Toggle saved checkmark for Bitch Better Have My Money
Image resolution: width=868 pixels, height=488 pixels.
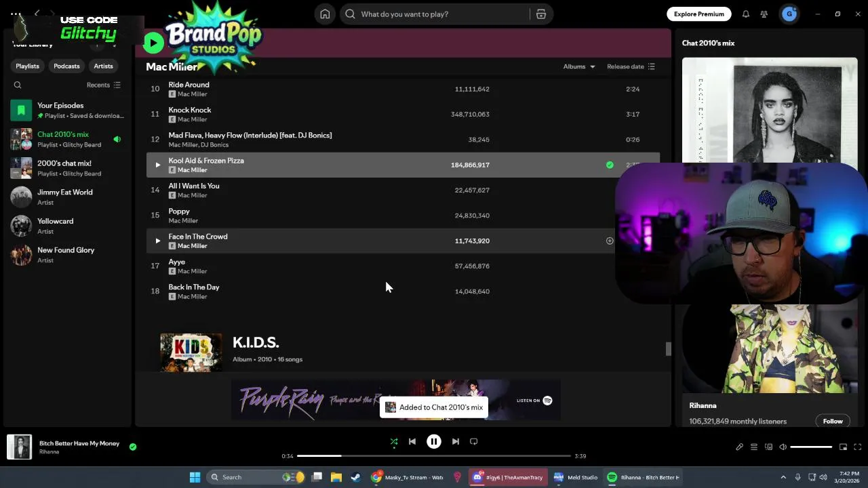133,447
